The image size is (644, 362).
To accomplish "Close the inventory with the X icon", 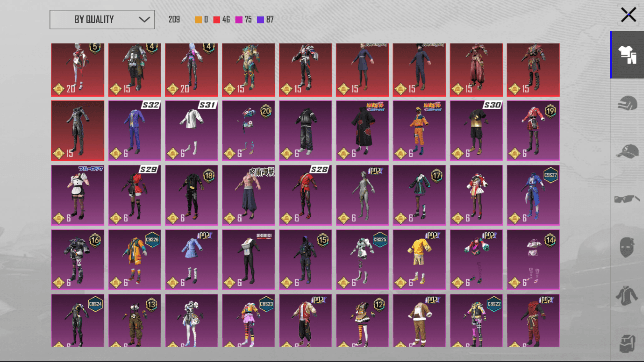I will 628,15.
